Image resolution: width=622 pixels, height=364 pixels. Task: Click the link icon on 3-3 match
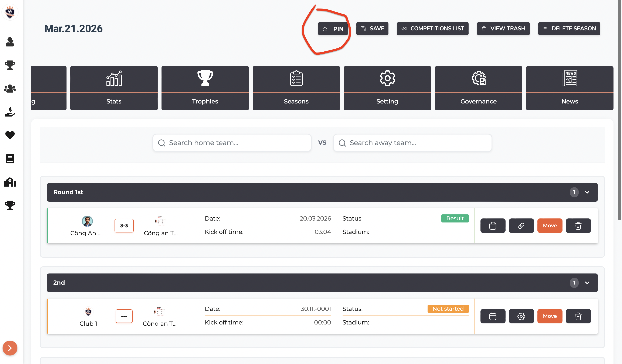521,225
